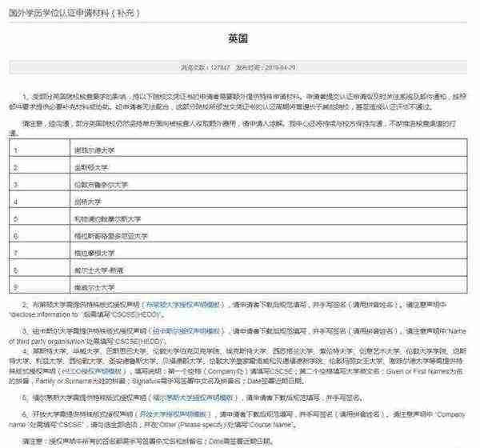The height and width of the screenshot is (448, 480).
Task: Select the university name in table row 9
Action: point(94,287)
